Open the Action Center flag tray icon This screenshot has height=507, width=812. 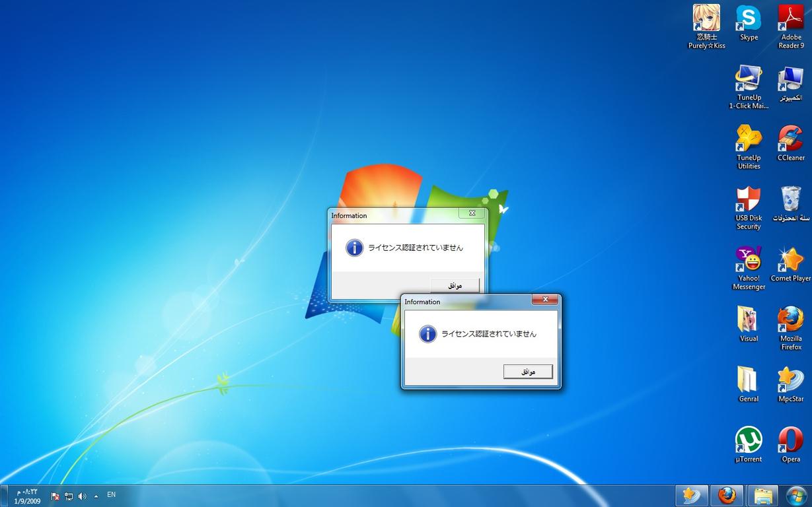point(55,496)
